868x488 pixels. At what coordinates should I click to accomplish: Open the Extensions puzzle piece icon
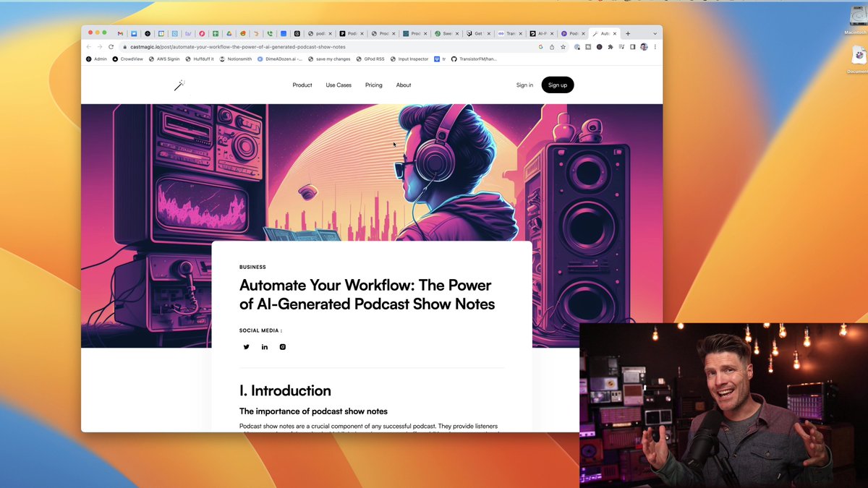point(610,47)
